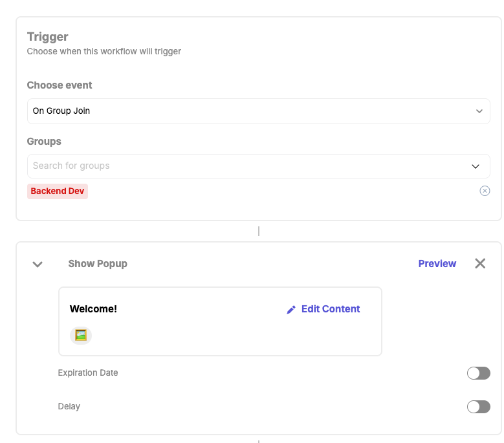Enable the Expiration Date toggle

(x=478, y=373)
